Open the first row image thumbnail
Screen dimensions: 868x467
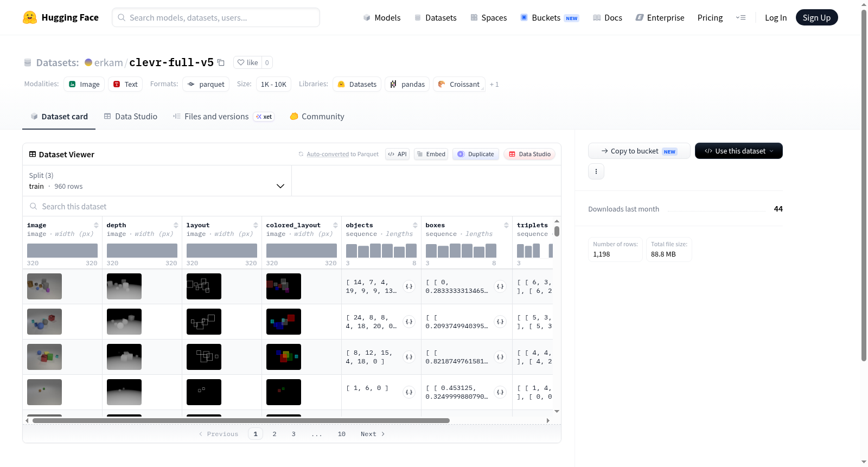(x=44, y=286)
